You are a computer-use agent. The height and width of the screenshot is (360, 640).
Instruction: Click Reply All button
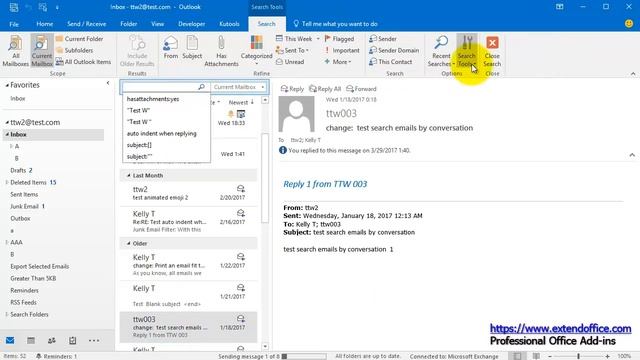tap(325, 89)
